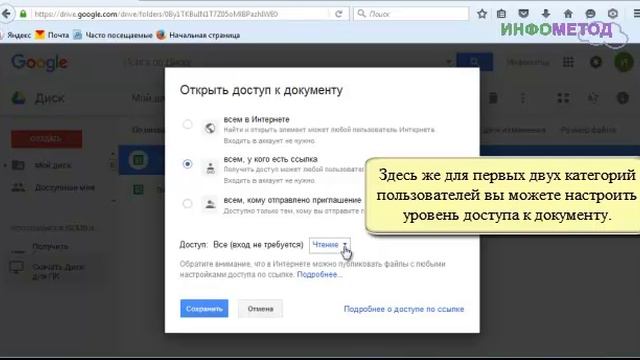Select the highlighted spreadsheet file icon

point(138,160)
